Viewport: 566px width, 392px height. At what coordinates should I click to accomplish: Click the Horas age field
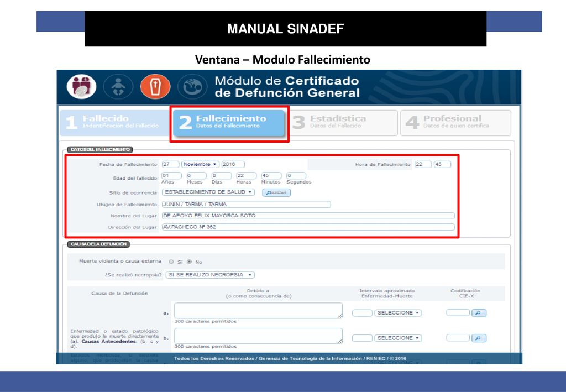pyautogui.click(x=246, y=175)
